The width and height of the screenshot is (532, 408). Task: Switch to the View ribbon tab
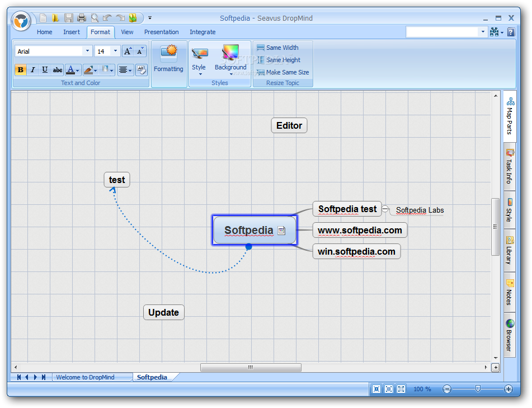click(x=127, y=32)
